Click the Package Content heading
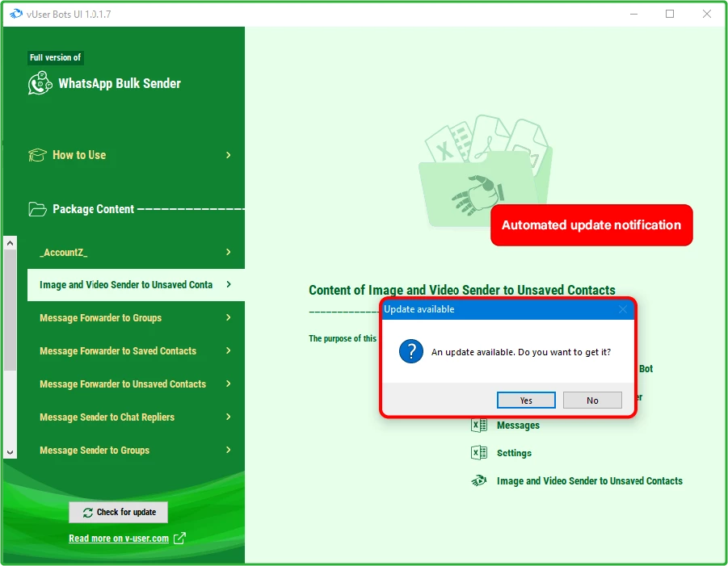 [x=93, y=209]
